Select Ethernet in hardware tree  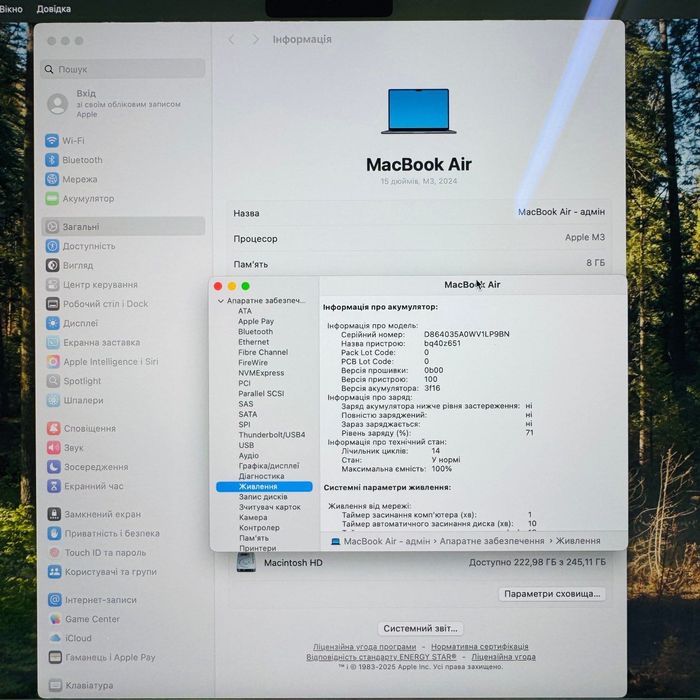pos(253,342)
